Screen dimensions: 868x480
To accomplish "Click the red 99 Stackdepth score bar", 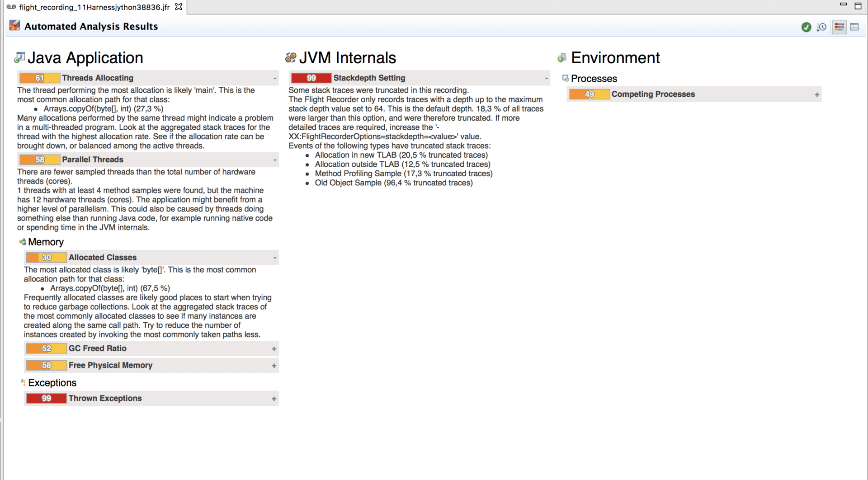I will (x=311, y=78).
